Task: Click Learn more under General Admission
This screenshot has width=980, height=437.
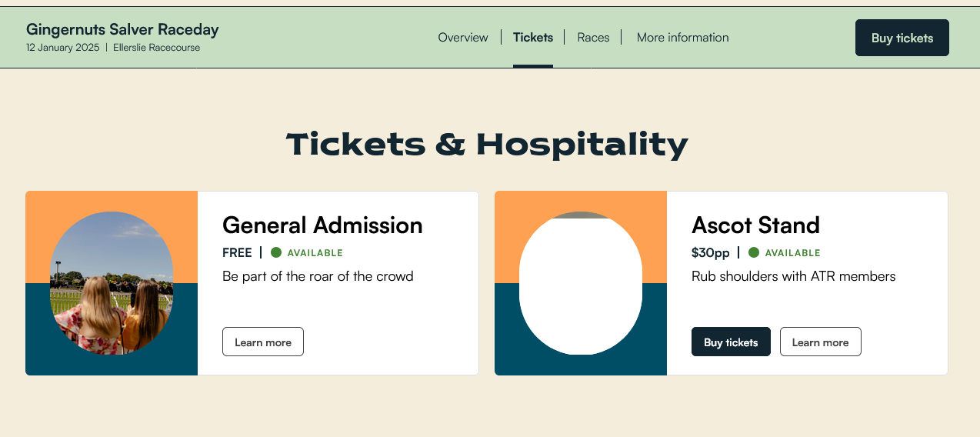Action: tap(263, 342)
